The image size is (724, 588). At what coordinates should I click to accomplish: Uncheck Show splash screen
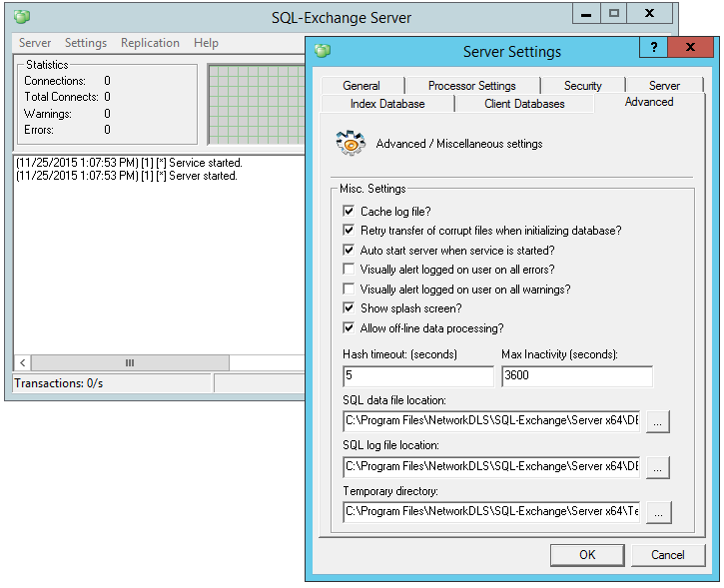coord(349,307)
